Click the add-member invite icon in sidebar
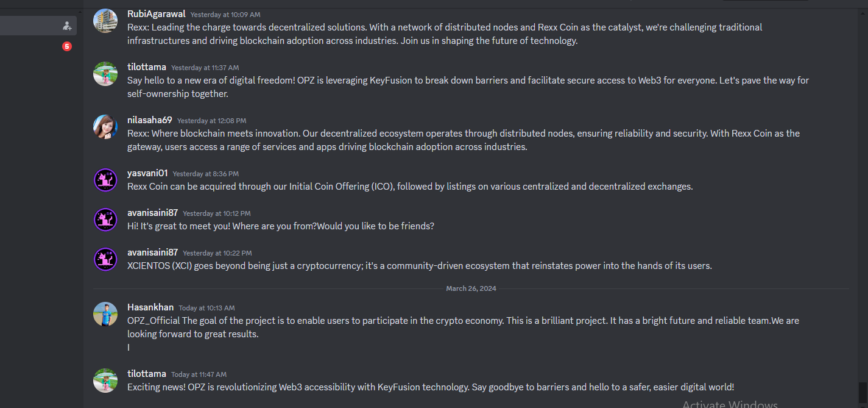 (x=67, y=26)
